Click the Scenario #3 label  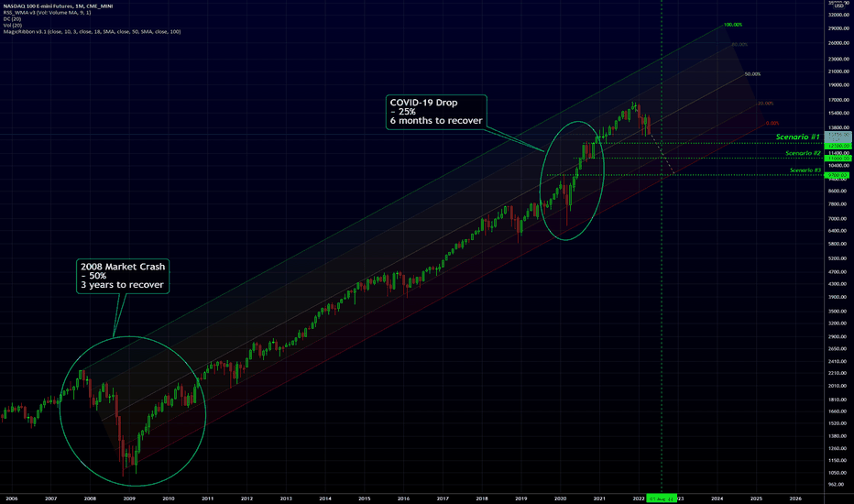click(x=805, y=170)
